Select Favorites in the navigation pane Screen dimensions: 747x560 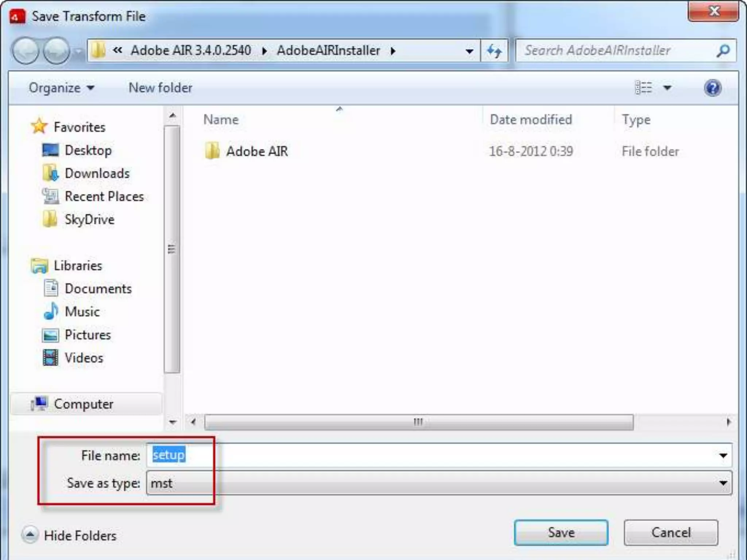[80, 127]
